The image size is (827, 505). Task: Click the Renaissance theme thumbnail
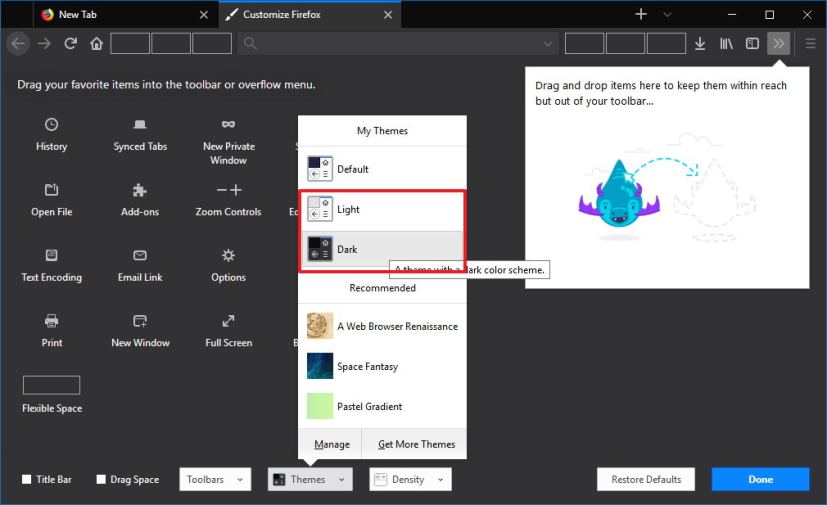[320, 326]
